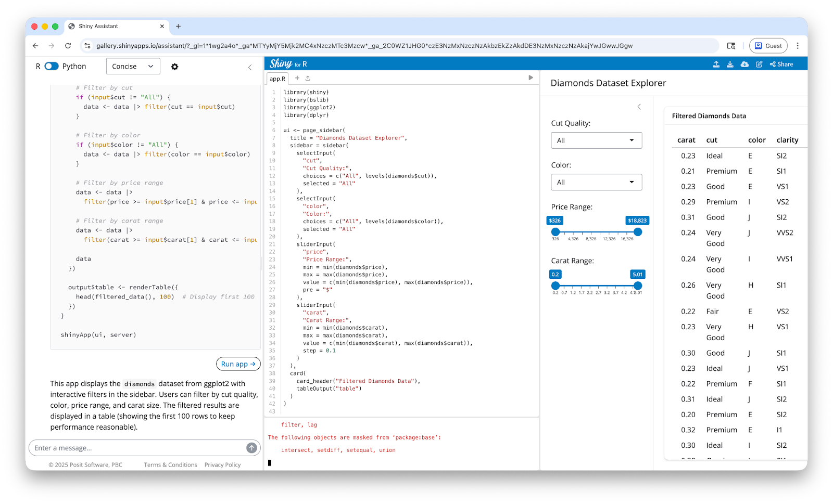Select the app.R editor tab
This screenshot has height=504, width=833.
[x=278, y=79]
